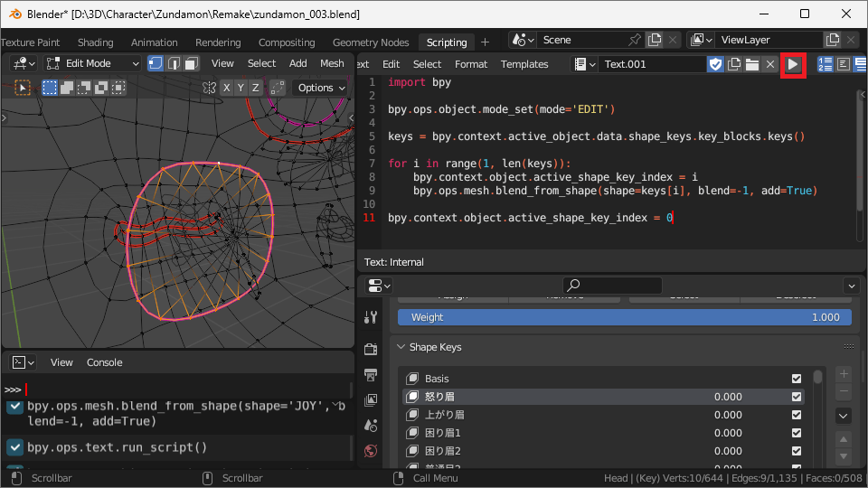Viewport: 868px width, 488px height.
Task: Open the Console menu
Action: coord(104,362)
